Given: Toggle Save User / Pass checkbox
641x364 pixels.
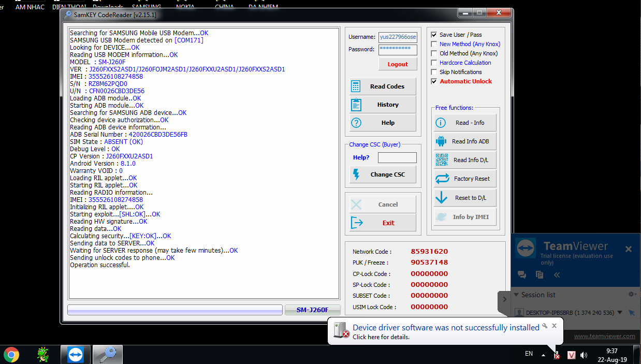Looking at the screenshot, I should [x=434, y=35].
